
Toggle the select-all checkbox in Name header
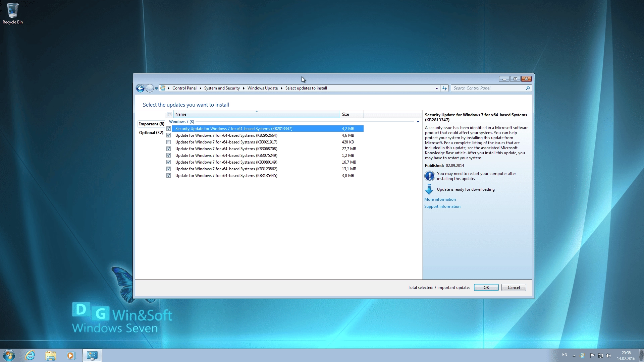pos(169,114)
